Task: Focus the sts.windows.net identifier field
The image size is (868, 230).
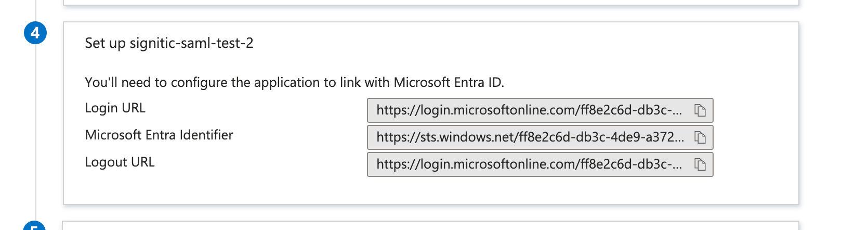Action: [540, 137]
